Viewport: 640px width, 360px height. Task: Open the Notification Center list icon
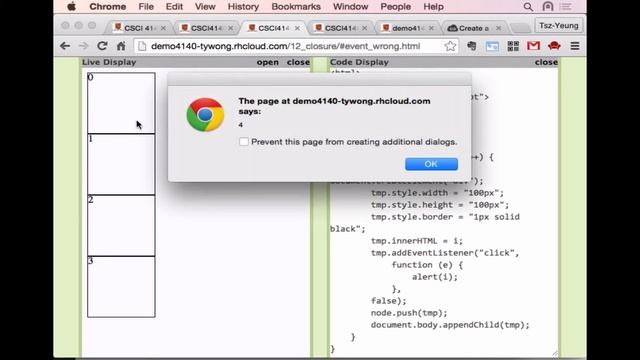click(x=566, y=7)
